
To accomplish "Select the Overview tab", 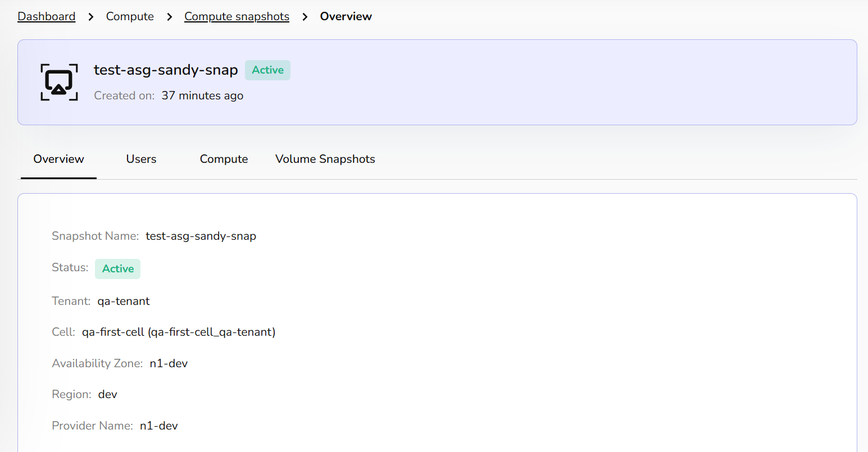I will (58, 159).
